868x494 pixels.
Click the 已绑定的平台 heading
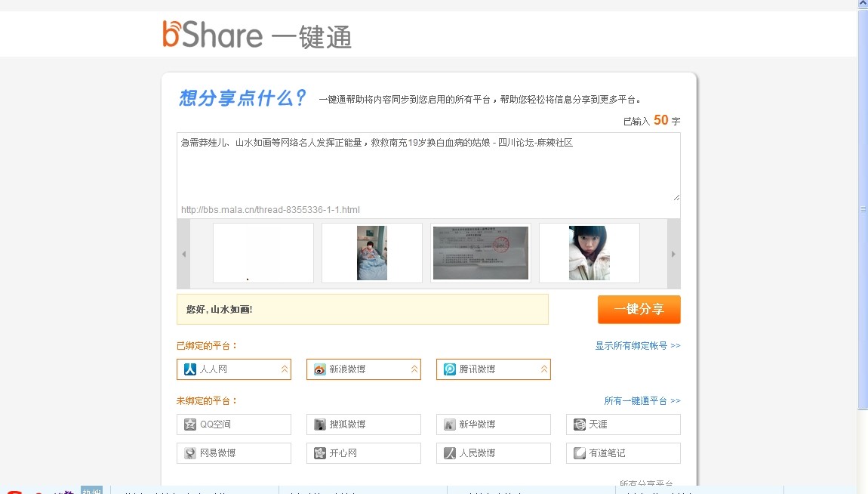pos(207,346)
